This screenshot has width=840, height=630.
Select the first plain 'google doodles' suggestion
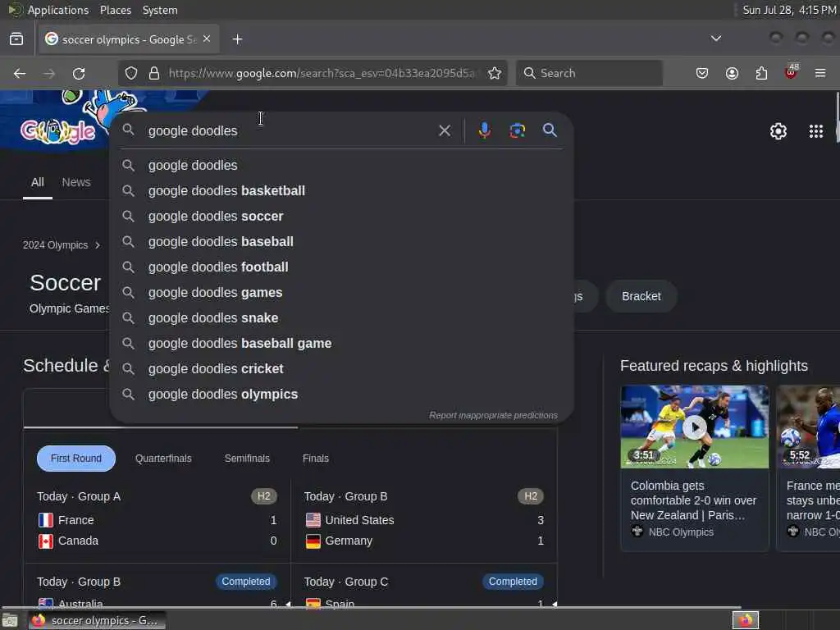coord(341,166)
